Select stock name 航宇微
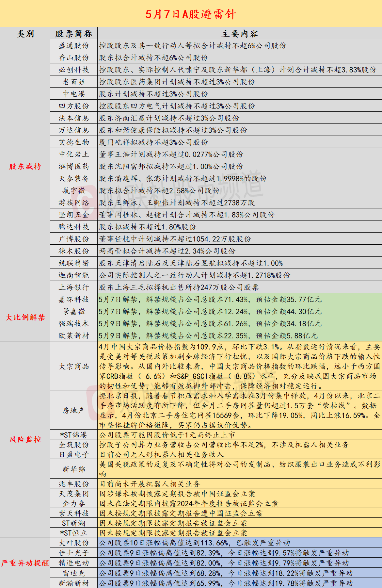 (x=74, y=191)
